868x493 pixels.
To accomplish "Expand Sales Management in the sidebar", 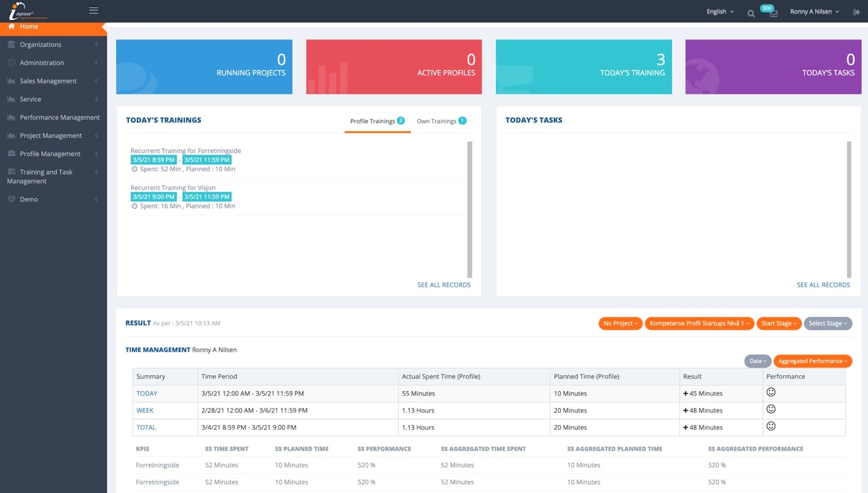I will 48,81.
